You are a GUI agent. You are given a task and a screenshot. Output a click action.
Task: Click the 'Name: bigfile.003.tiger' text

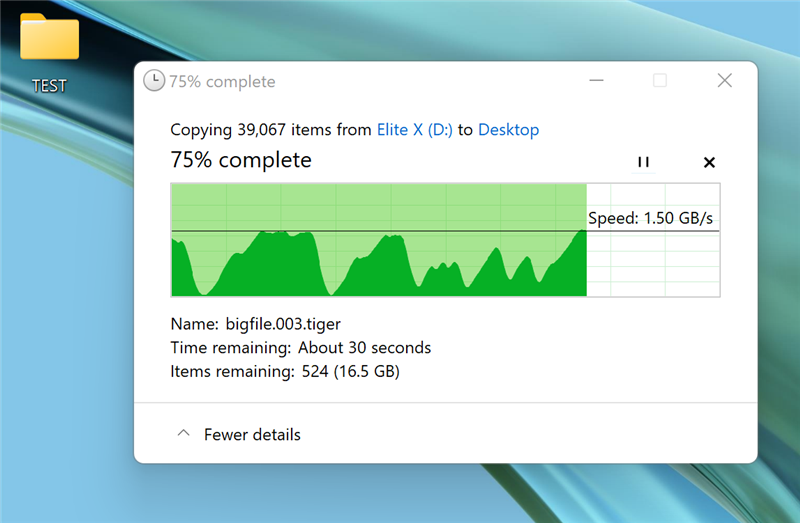point(256,324)
